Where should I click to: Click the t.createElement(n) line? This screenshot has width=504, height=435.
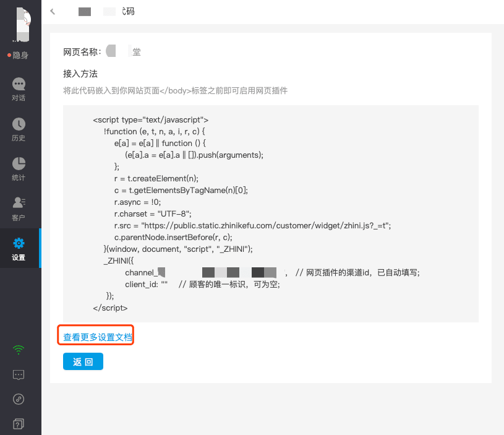pos(156,179)
